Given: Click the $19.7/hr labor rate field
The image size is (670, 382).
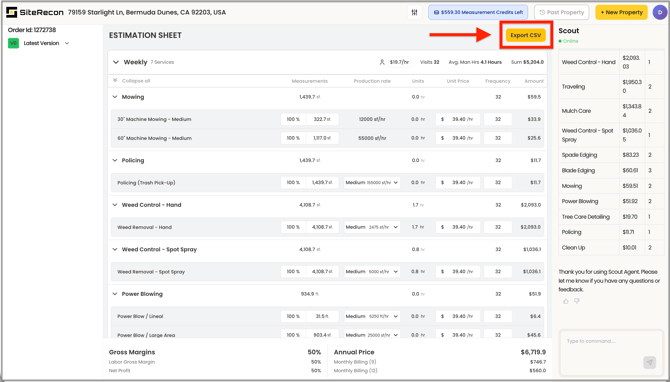Looking at the screenshot, I should coord(399,62).
